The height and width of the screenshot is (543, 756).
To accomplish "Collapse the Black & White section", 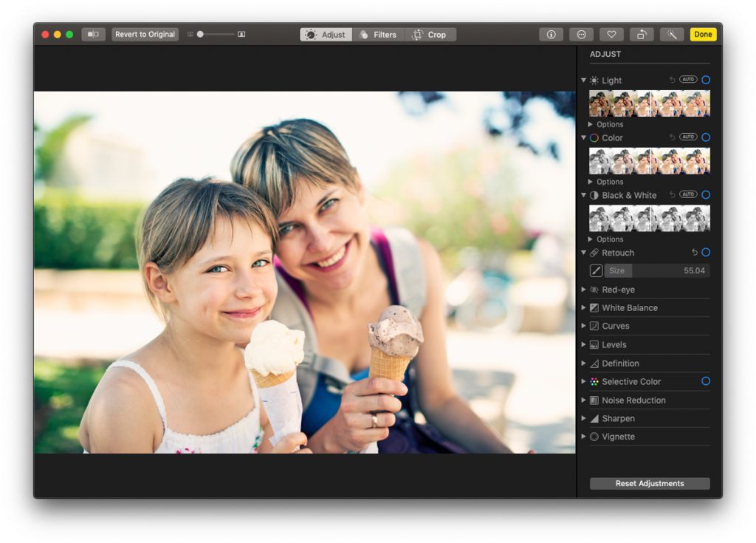I will coord(583,195).
